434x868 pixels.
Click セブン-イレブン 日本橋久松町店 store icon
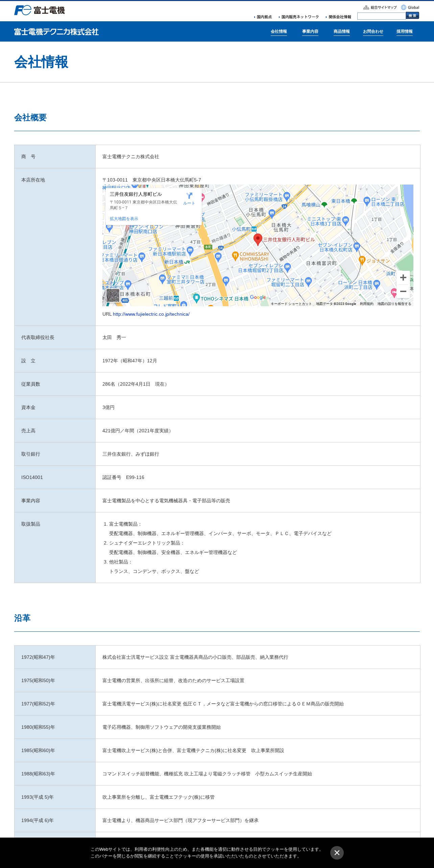pyautogui.click(x=357, y=247)
